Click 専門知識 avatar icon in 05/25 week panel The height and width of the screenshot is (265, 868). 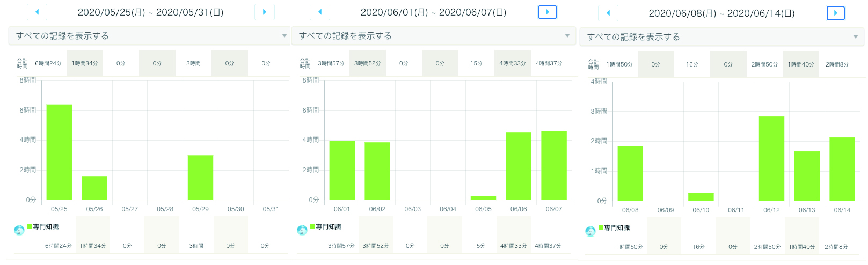[19, 230]
